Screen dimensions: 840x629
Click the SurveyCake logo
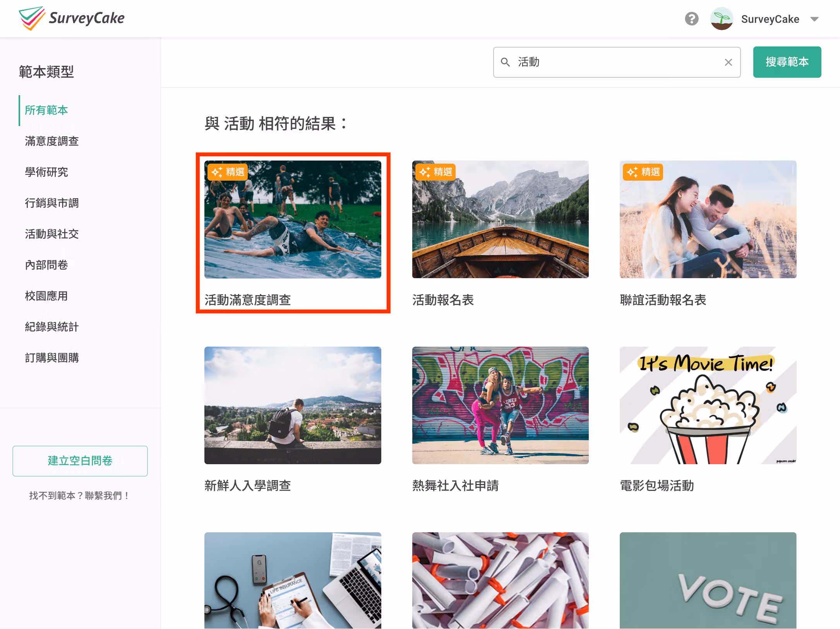click(x=72, y=18)
